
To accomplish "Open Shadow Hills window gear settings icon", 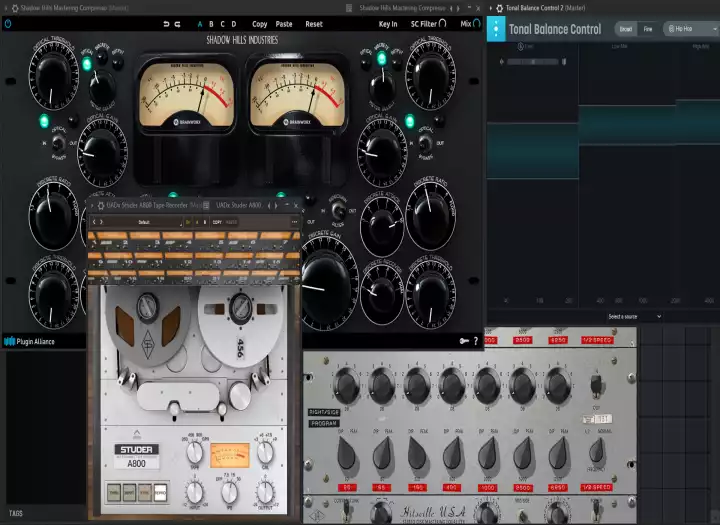I will 15,8.
